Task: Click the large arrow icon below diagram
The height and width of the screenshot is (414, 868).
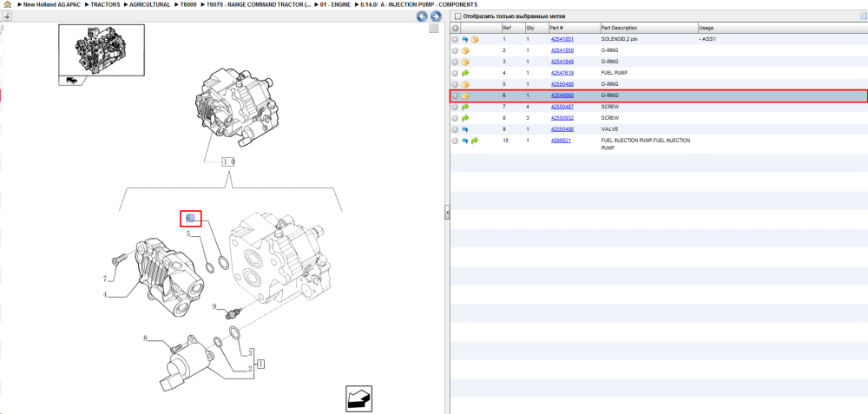Action: 358,398
